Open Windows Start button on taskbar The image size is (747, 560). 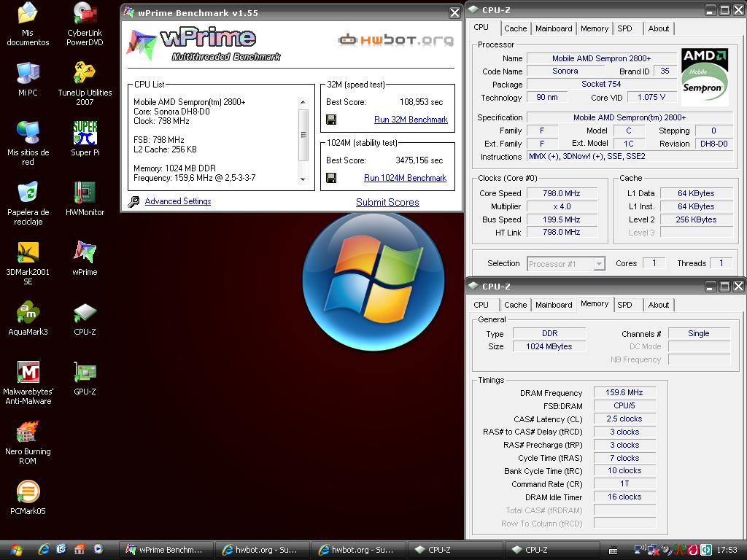click(x=16, y=550)
